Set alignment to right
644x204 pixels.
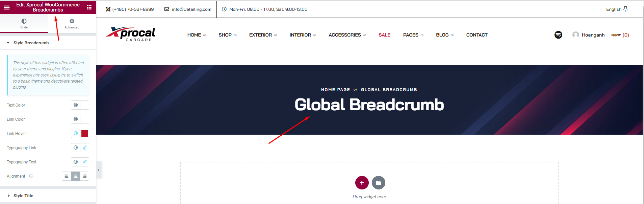pyautogui.click(x=85, y=176)
